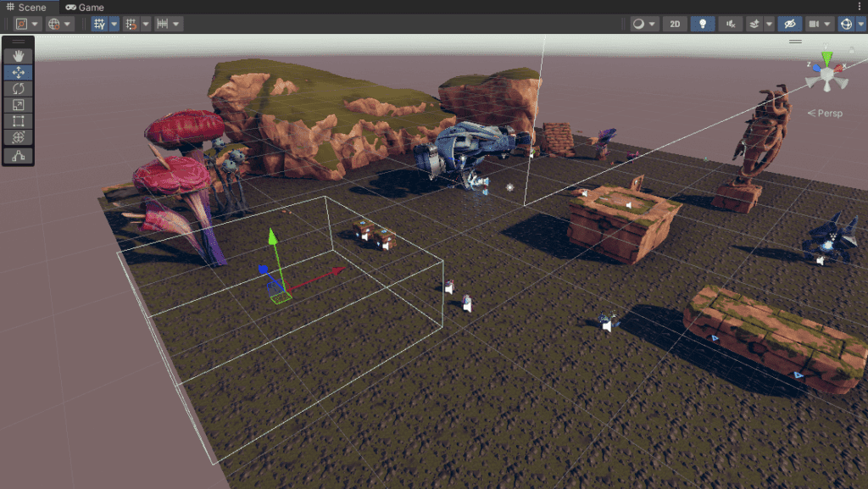Select the Hand (View) tool

coord(18,55)
